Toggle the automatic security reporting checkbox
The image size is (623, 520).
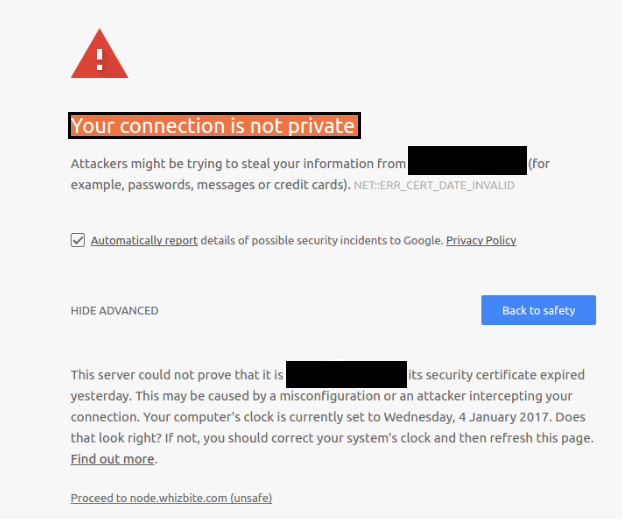pos(78,240)
